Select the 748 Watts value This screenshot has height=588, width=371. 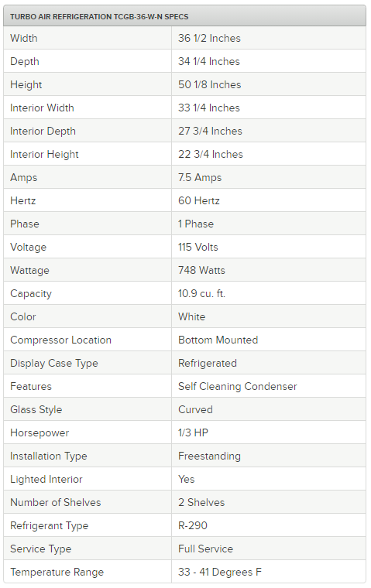tap(201, 270)
